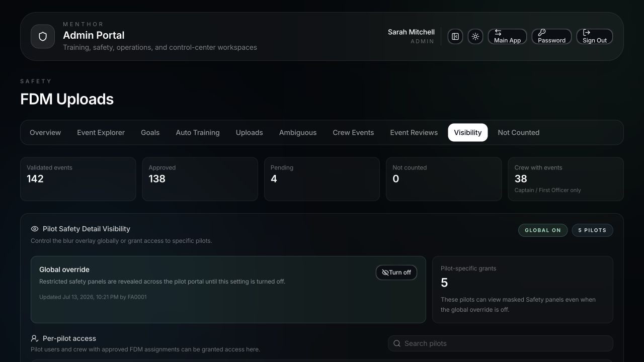Open the Not Counted tab
Screen dimensions: 644x362
coord(519,133)
